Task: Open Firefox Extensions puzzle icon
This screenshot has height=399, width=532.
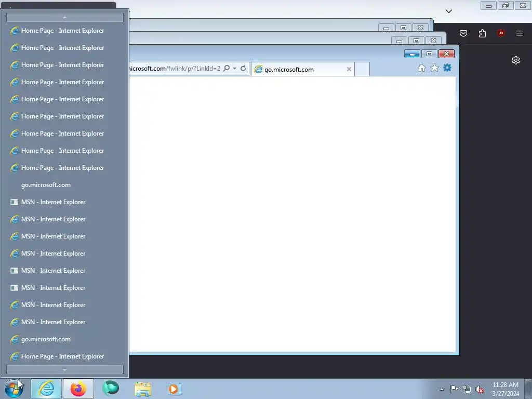Action: [x=482, y=33]
